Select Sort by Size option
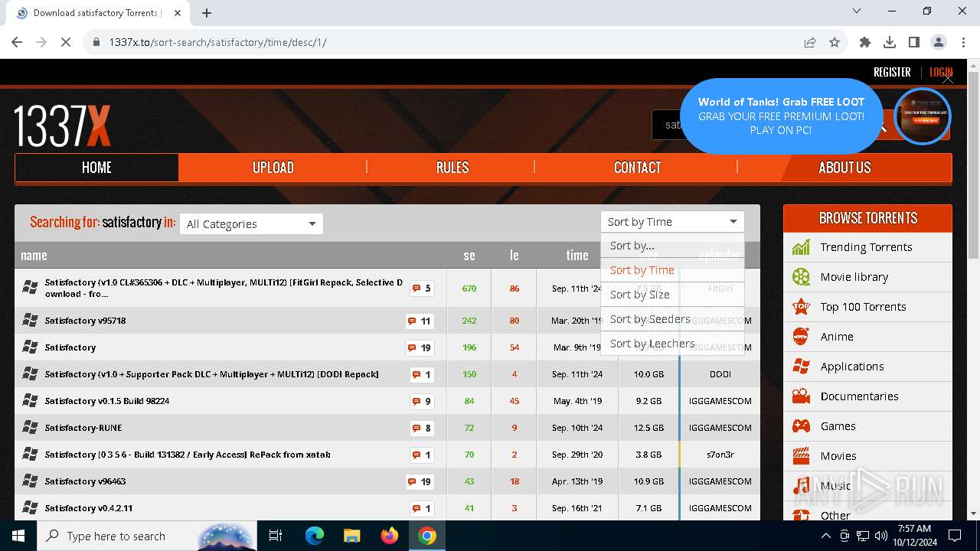 [x=672, y=295]
